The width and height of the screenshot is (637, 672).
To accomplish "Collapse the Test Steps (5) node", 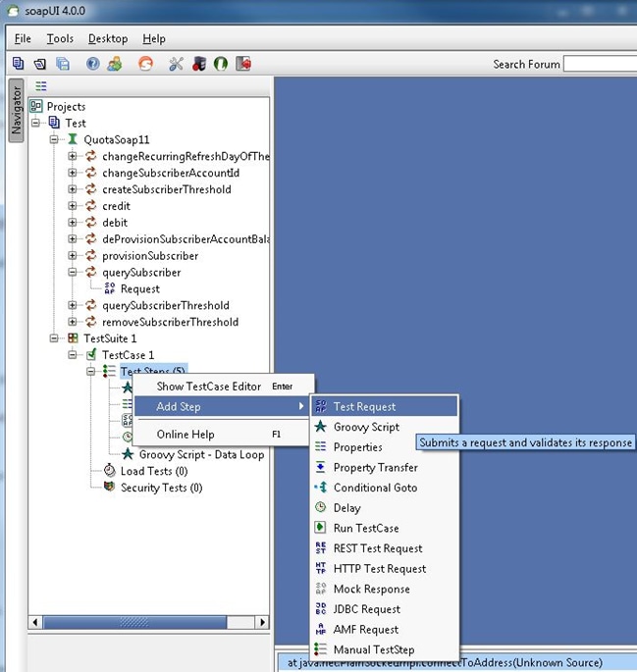I will (x=91, y=371).
